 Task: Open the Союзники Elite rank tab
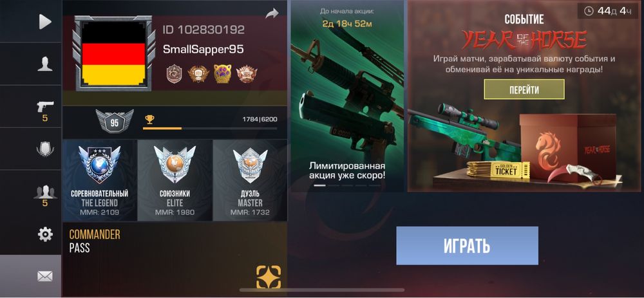pos(175,180)
